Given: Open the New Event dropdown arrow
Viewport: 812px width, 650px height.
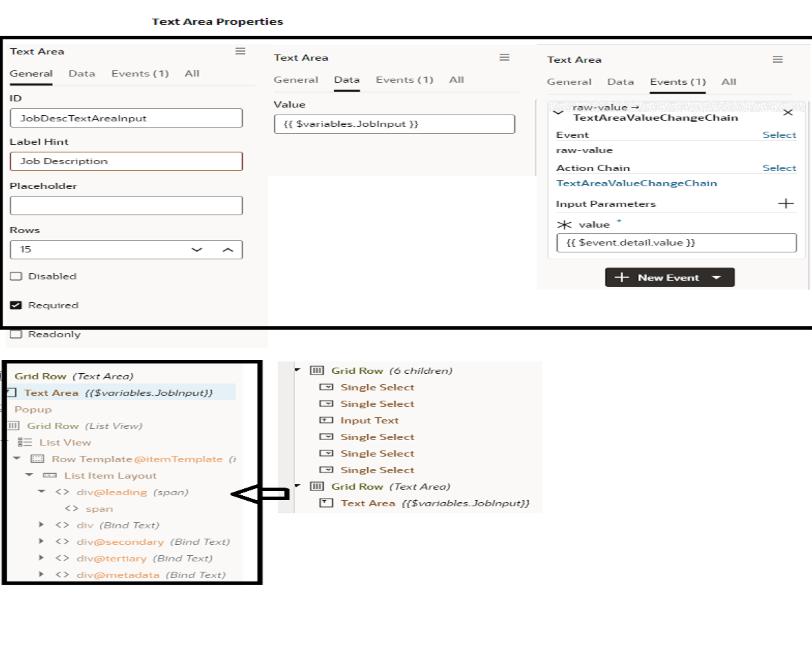Looking at the screenshot, I should pyautogui.click(x=717, y=277).
